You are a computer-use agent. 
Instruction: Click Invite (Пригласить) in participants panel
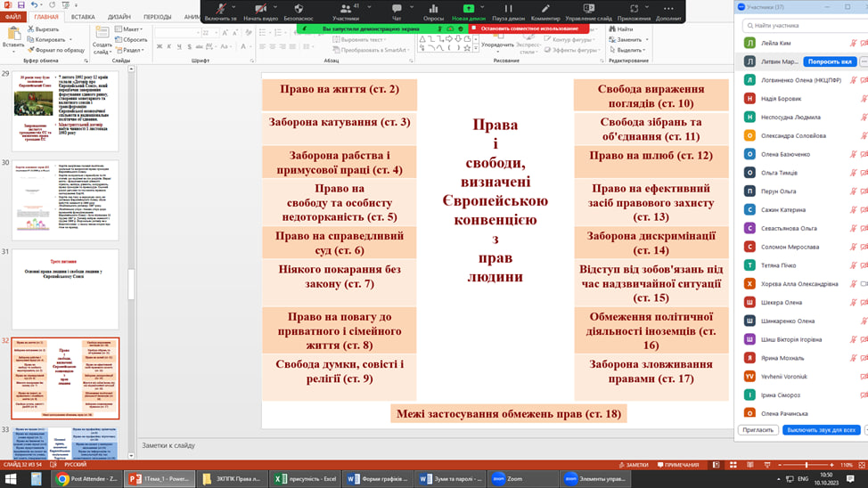pyautogui.click(x=757, y=430)
